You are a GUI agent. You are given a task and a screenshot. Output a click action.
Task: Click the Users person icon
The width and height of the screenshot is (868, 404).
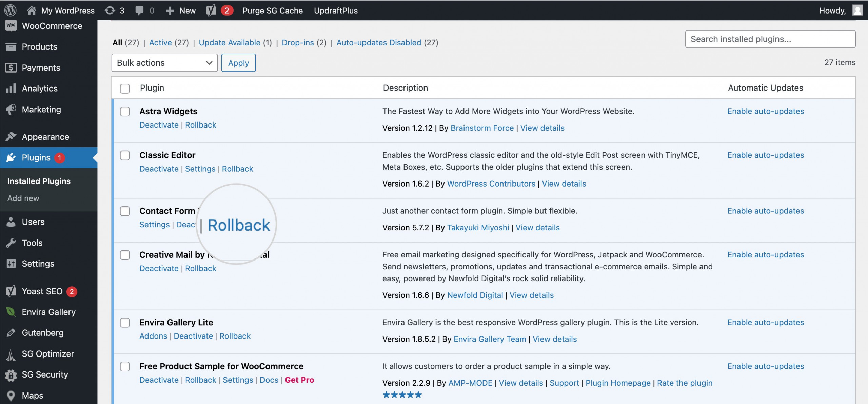pos(11,222)
